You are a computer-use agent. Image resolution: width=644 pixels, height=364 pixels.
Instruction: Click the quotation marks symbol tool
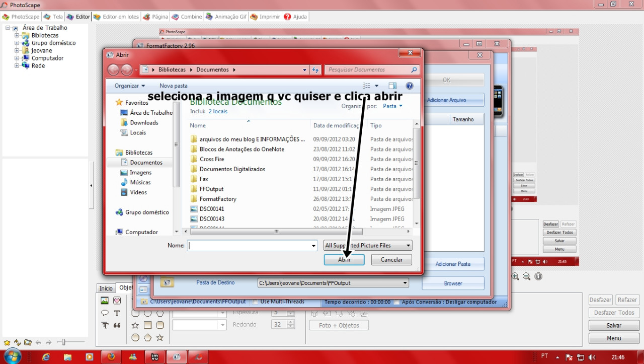tap(117, 325)
